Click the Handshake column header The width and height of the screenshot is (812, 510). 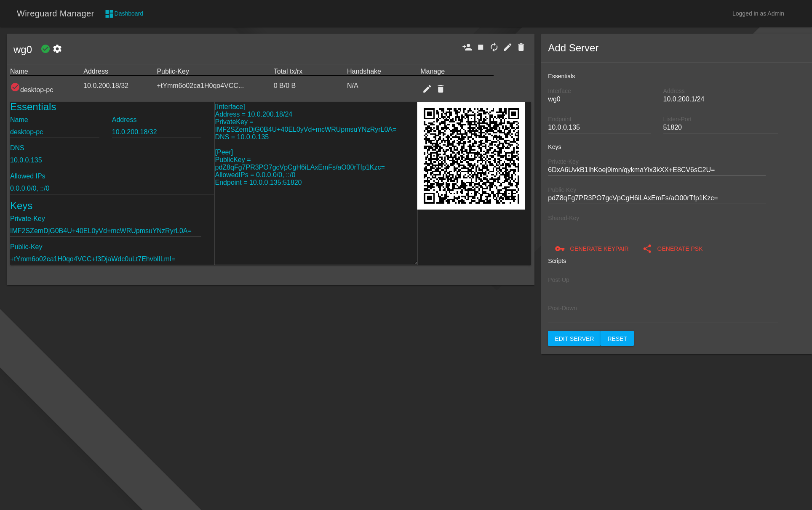[364, 71]
